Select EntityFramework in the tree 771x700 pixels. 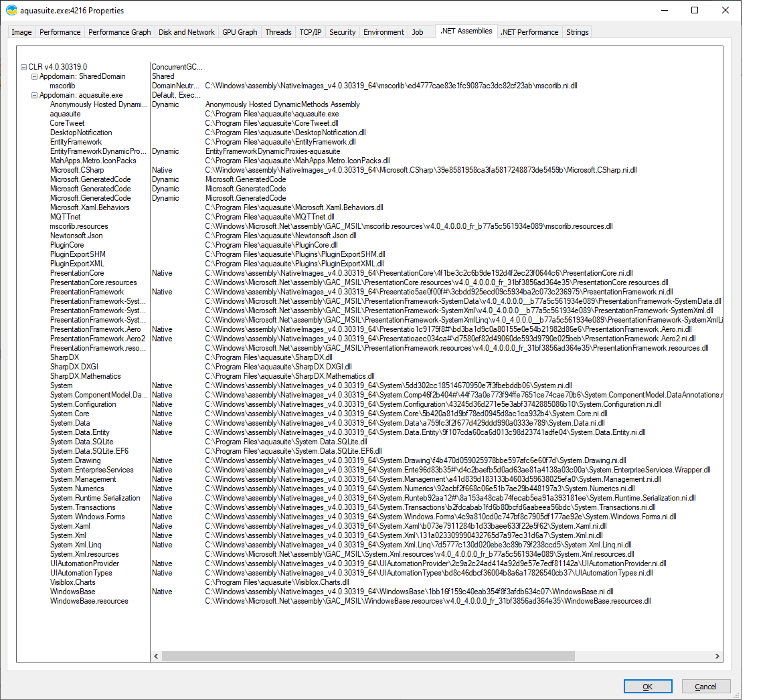(x=76, y=142)
